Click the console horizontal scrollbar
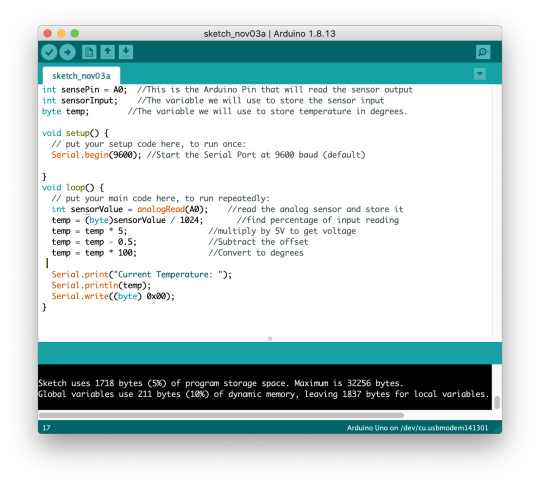The width and height of the screenshot is (540, 484). coord(221,415)
